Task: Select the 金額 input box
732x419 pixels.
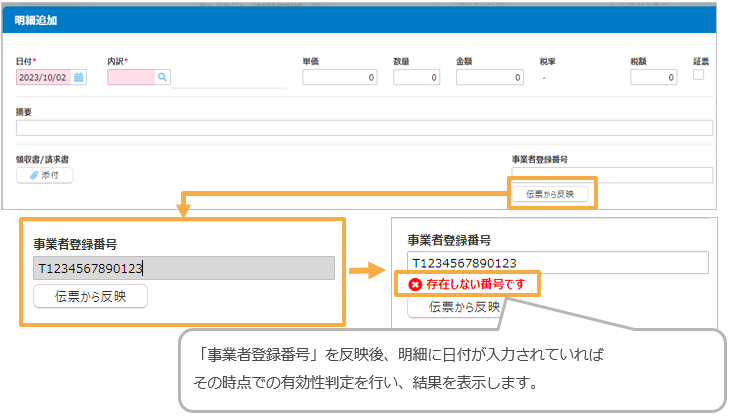Action: tap(485, 77)
